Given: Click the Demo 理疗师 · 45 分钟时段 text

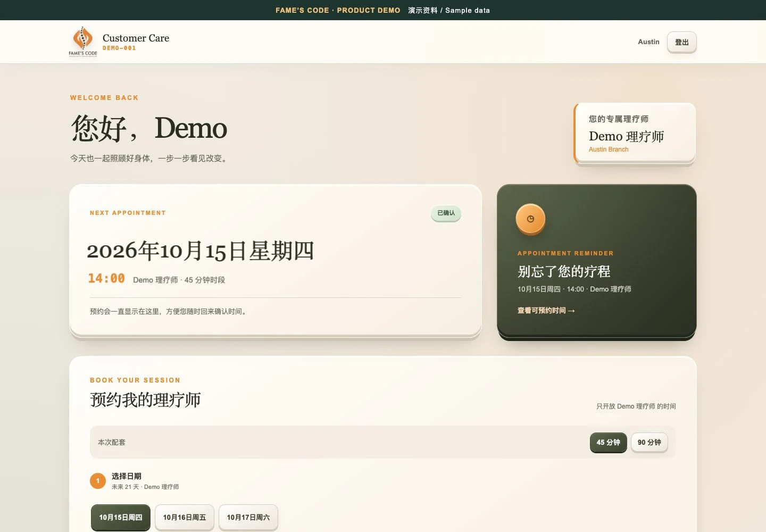Looking at the screenshot, I should point(179,280).
